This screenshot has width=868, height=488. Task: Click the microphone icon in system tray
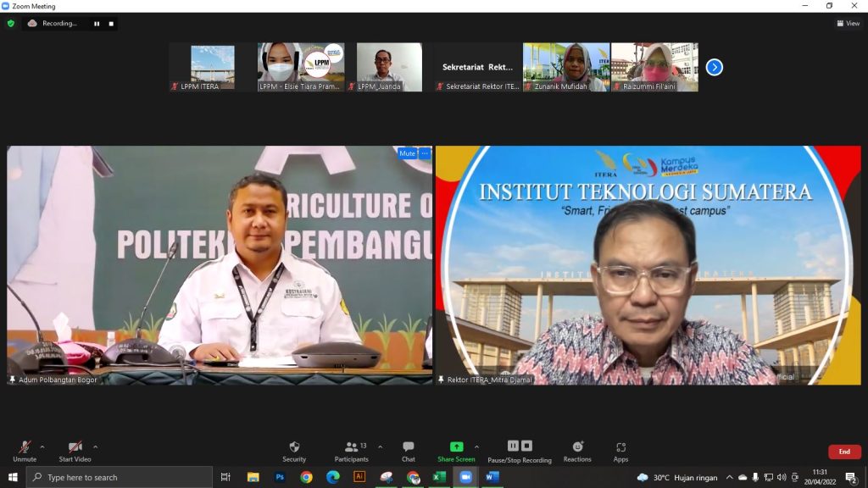coord(755,477)
